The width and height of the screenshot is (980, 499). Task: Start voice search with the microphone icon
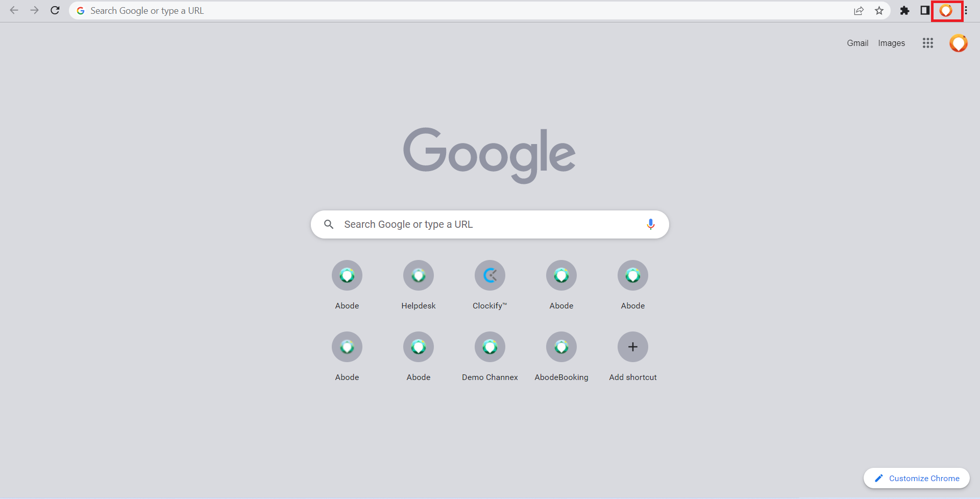[651, 224]
